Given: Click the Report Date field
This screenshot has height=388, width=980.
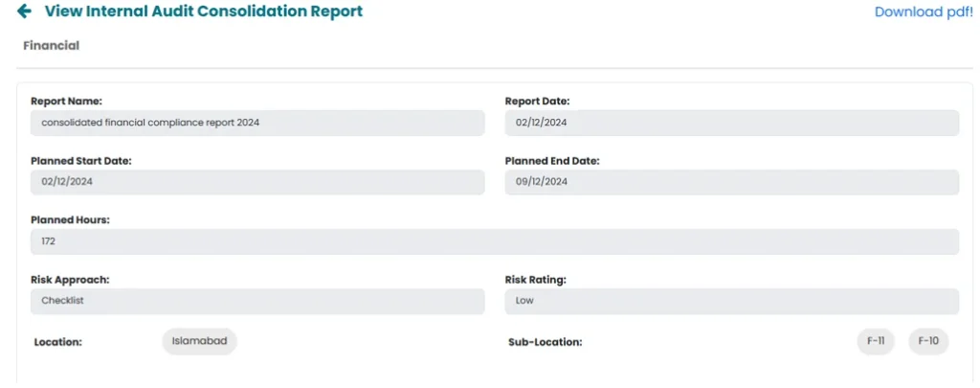Looking at the screenshot, I should click(x=731, y=123).
